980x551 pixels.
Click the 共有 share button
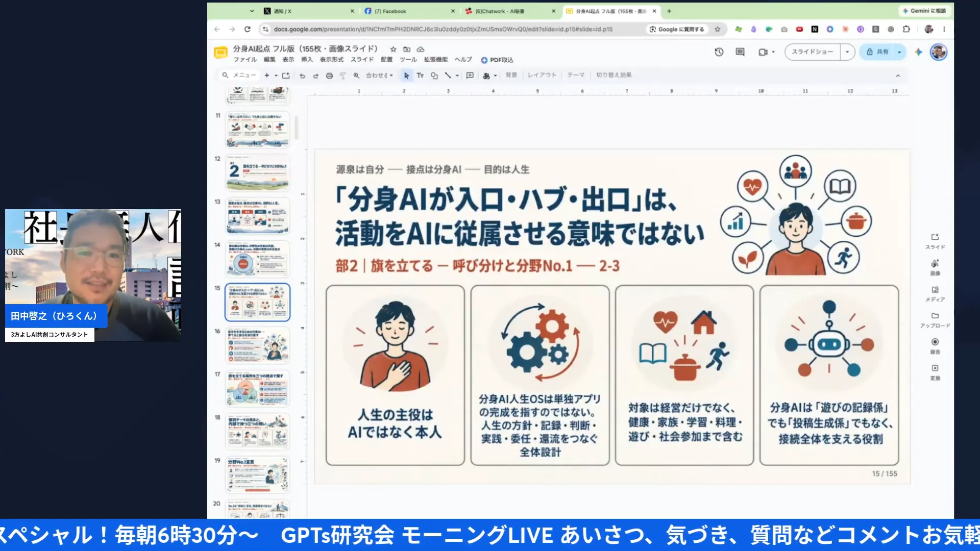(x=877, y=52)
